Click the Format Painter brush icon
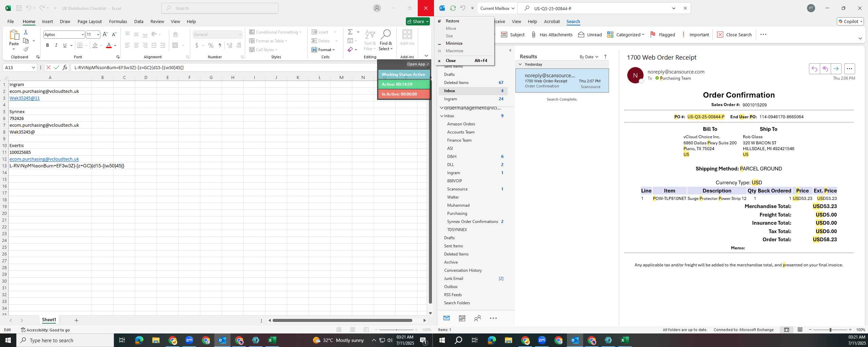Viewport: 868px width, 347px height. tap(26, 49)
